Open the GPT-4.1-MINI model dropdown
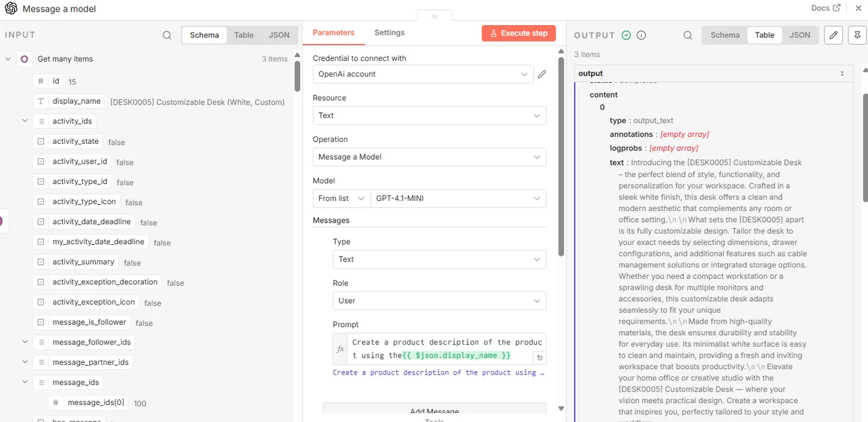 [x=458, y=198]
